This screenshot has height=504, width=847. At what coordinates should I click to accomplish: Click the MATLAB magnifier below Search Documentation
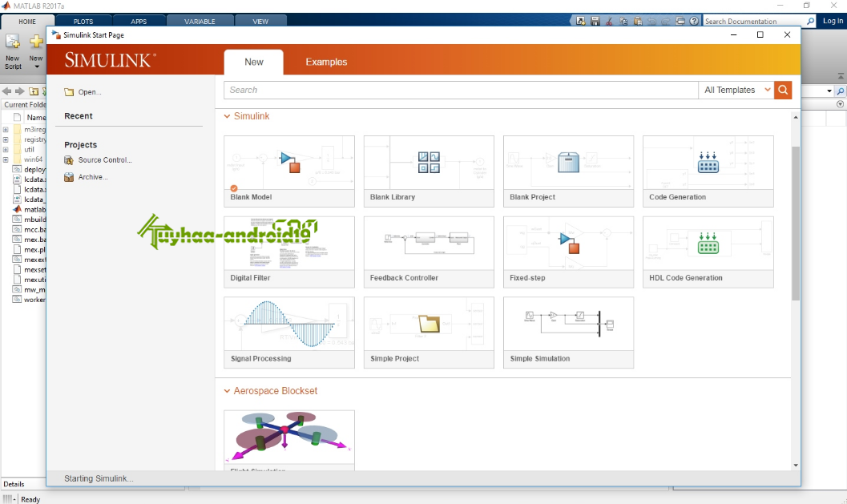point(840,91)
